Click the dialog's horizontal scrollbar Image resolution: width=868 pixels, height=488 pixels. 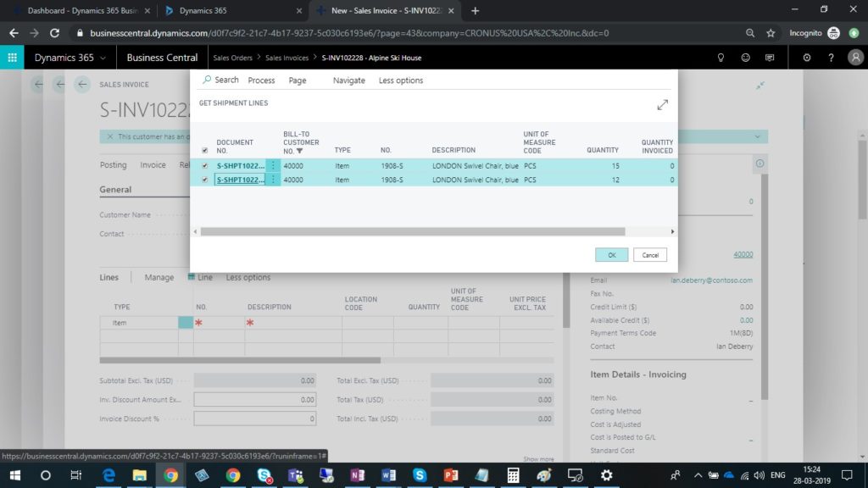[x=412, y=231]
